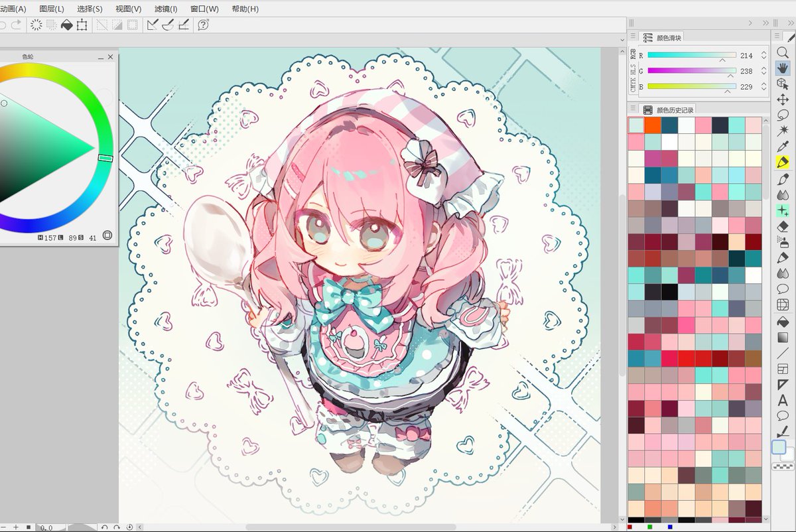This screenshot has width=796, height=532.
Task: Select the transparent color checker swatch
Action: coord(782,467)
